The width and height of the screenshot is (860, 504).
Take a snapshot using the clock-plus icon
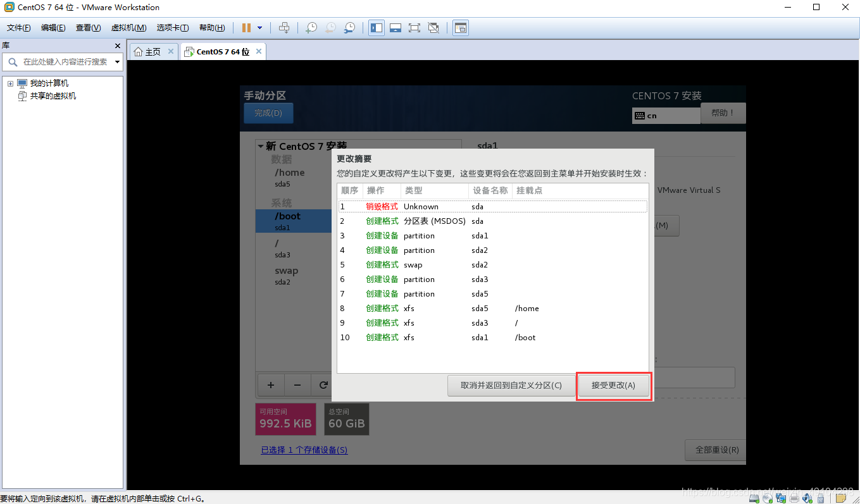[311, 28]
